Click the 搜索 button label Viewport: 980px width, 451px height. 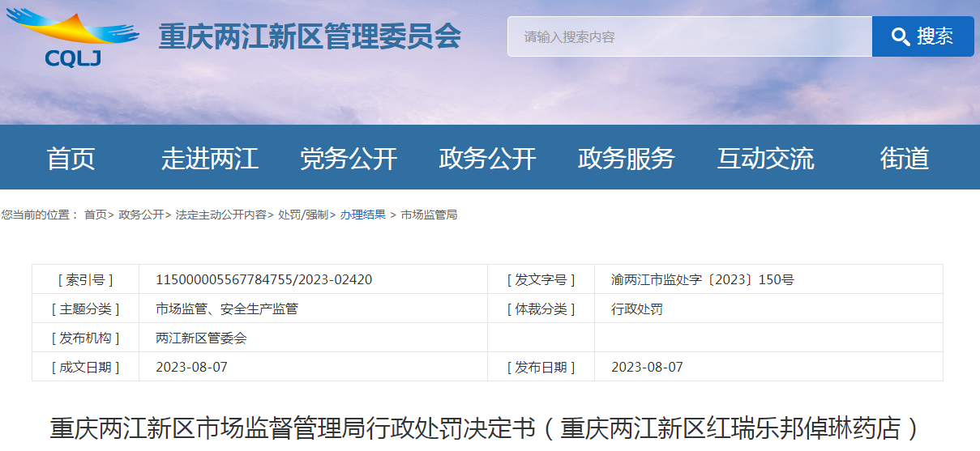(x=935, y=36)
